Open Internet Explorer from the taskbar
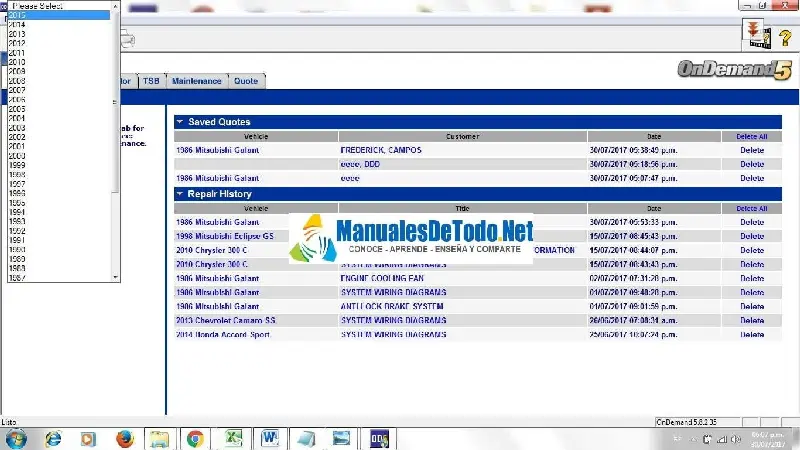This screenshot has height=450, width=800. [53, 438]
